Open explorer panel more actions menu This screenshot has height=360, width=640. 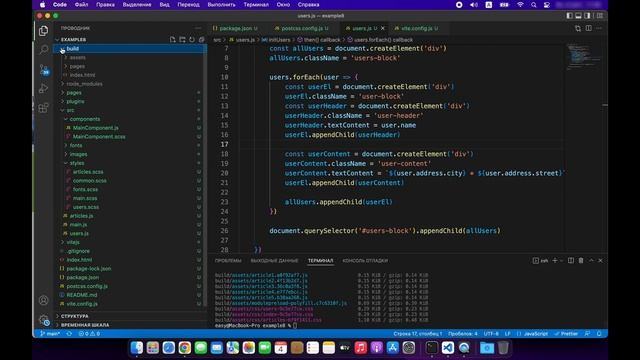[198, 28]
